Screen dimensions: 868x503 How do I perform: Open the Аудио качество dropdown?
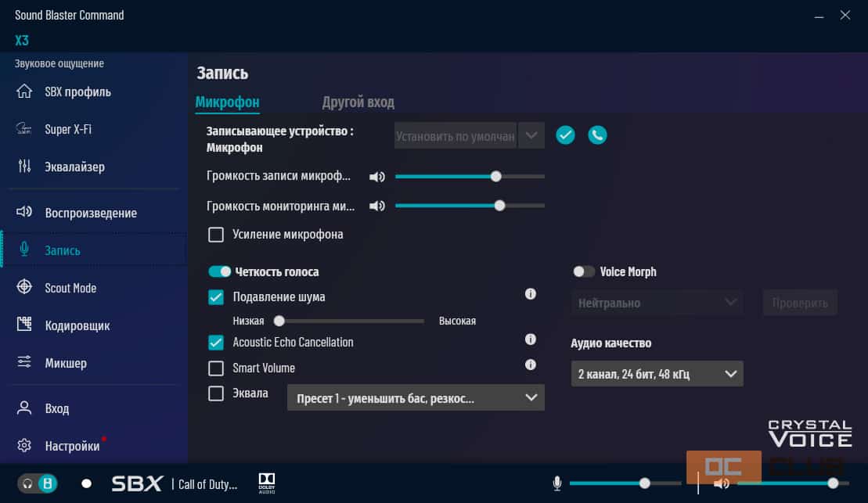657,374
